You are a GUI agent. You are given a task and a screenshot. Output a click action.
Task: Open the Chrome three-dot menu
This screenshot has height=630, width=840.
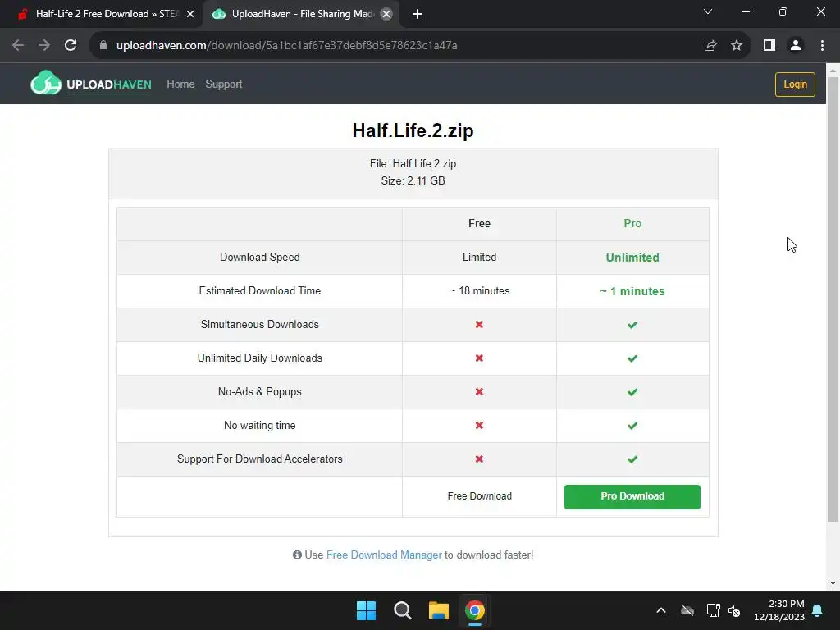coord(822,46)
